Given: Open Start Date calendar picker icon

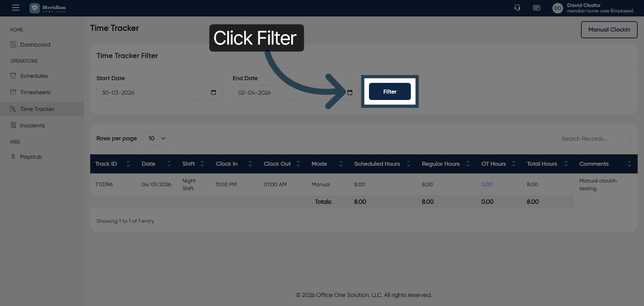Looking at the screenshot, I should tap(213, 93).
